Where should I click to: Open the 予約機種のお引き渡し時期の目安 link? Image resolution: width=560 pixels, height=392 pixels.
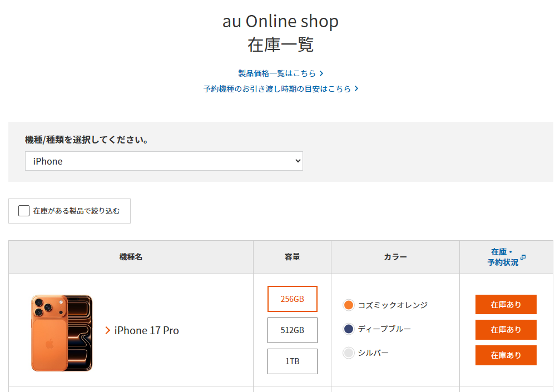pyautogui.click(x=277, y=88)
